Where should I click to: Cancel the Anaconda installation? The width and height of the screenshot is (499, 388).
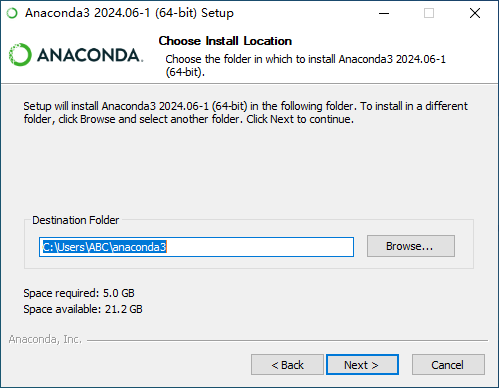point(448,365)
